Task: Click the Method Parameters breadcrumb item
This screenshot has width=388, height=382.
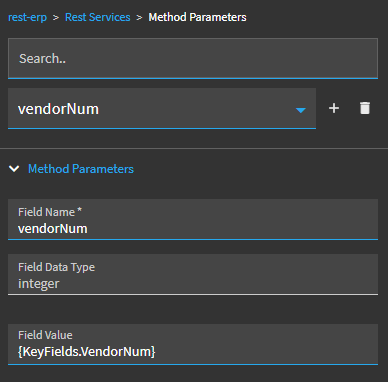Action: pyautogui.click(x=197, y=17)
